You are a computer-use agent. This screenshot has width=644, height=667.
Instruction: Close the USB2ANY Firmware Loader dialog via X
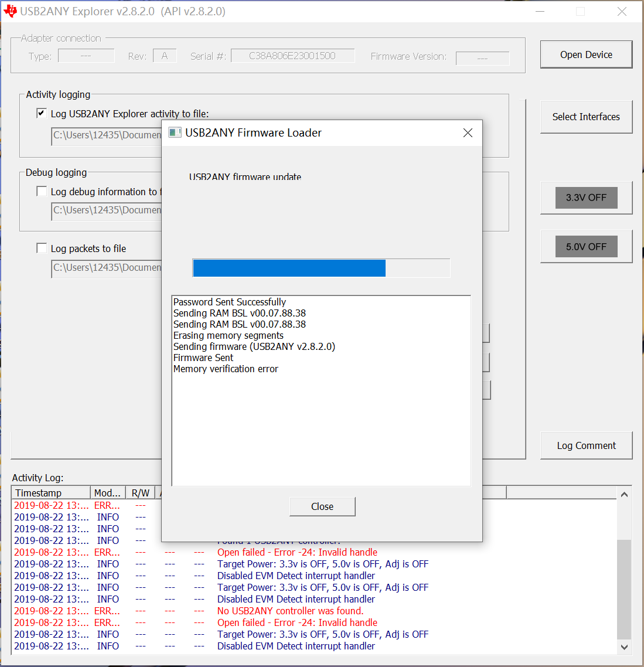pos(468,133)
